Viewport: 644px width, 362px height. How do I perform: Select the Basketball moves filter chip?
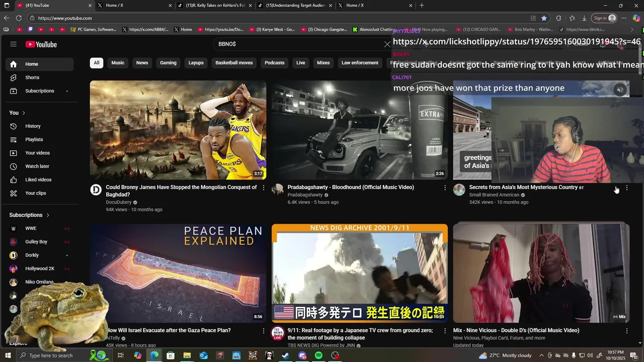[x=234, y=63]
